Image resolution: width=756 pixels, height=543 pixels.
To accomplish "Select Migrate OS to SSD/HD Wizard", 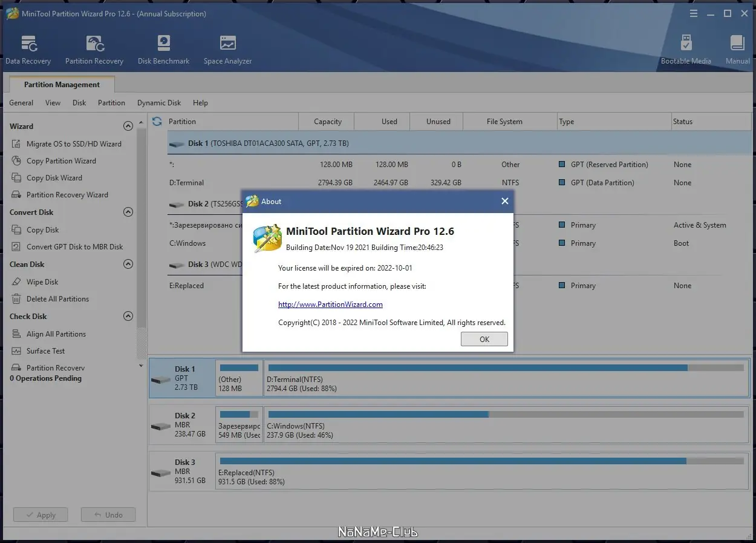I will pyautogui.click(x=74, y=144).
